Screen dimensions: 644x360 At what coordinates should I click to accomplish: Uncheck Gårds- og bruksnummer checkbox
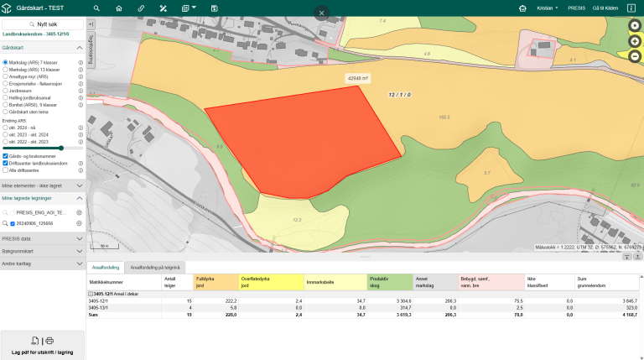[6, 156]
